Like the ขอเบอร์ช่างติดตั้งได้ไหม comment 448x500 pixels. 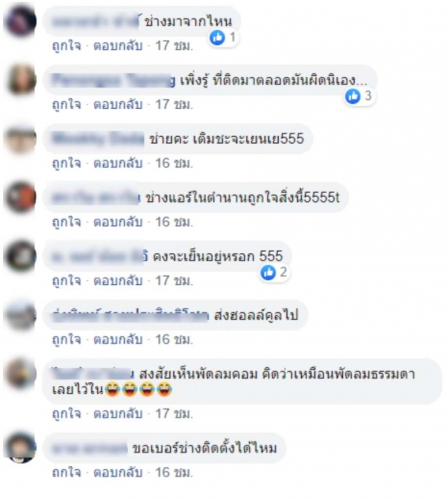pos(66,473)
